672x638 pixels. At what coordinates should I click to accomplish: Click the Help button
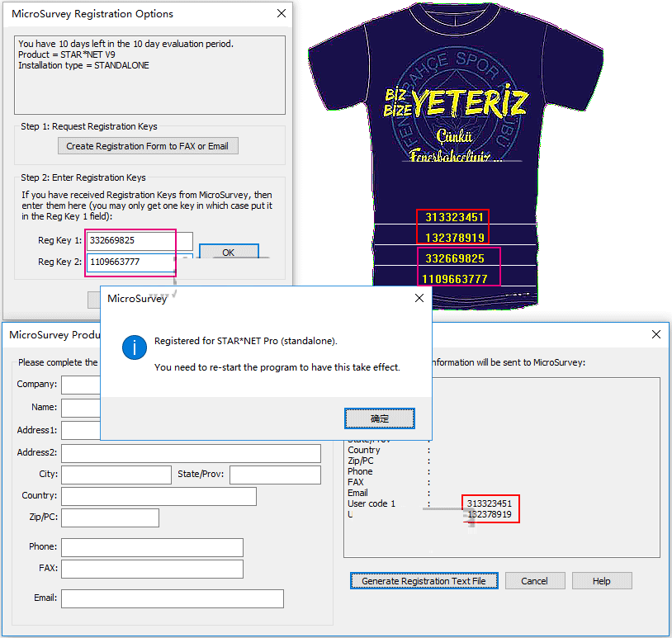(602, 581)
